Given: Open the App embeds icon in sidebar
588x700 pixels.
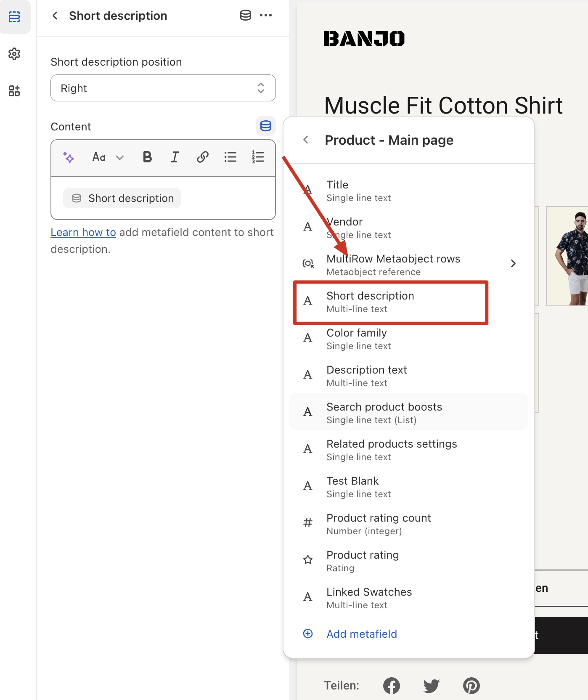Looking at the screenshot, I should (14, 91).
